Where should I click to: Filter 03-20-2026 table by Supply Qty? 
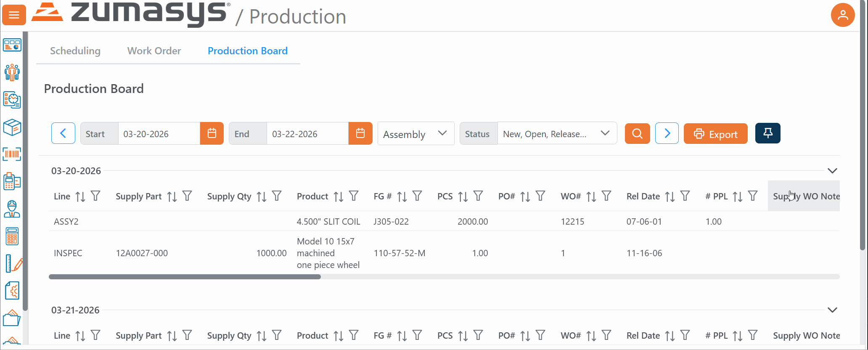[x=277, y=196]
